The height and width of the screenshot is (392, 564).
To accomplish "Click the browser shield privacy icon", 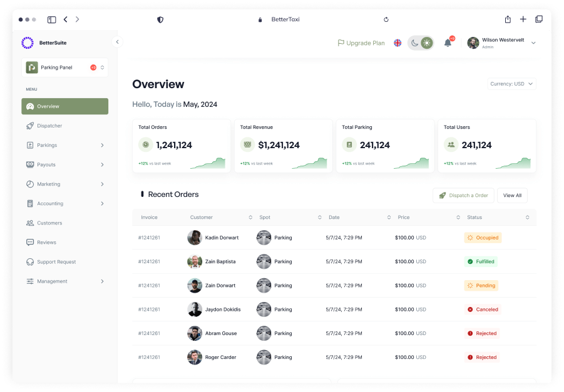I will [160, 19].
